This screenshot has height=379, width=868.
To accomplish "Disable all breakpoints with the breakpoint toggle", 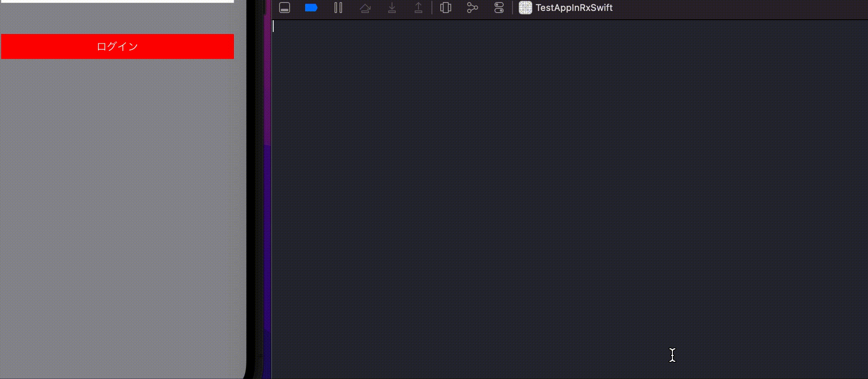I will (x=311, y=8).
